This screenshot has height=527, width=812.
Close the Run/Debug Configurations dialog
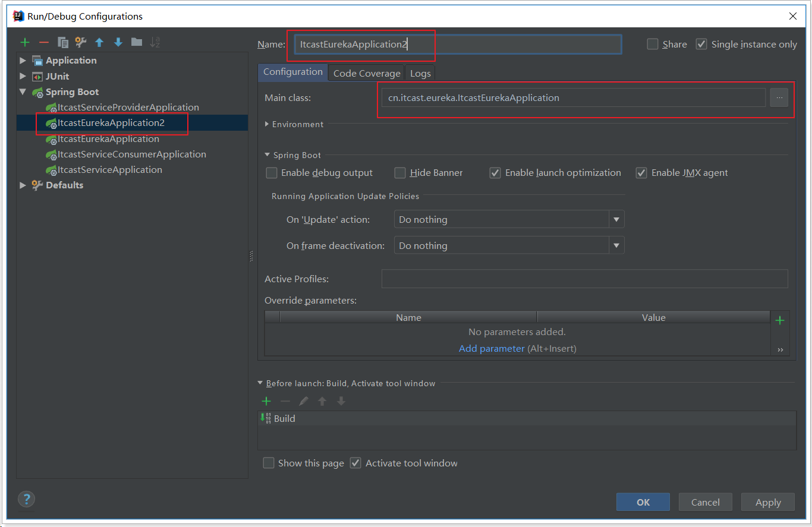click(793, 17)
